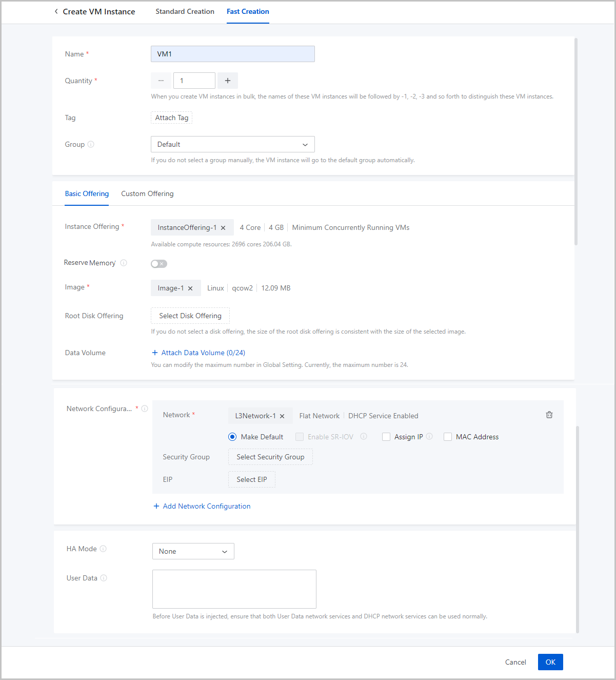
Task: Click the '4 Core' offering text
Action: (250, 227)
